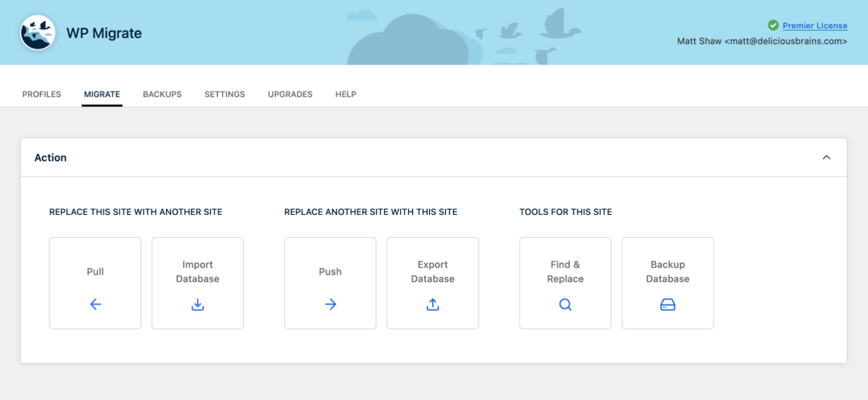
Task: Click 'Replace another site with this site' heading
Action: (371, 212)
